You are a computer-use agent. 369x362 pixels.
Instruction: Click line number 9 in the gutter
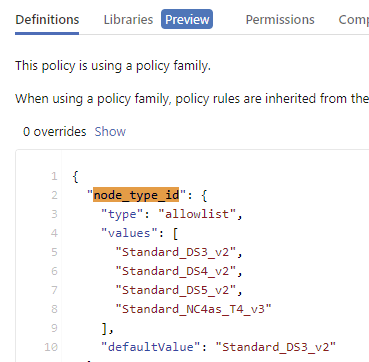(x=54, y=328)
